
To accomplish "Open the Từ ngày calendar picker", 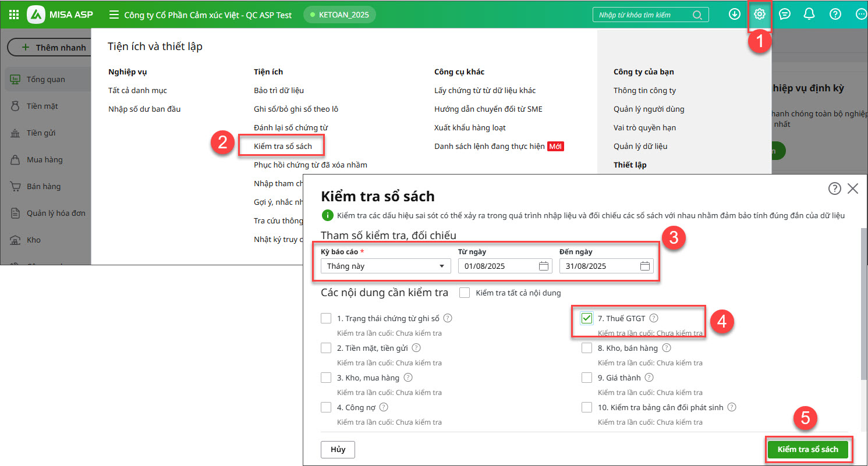I will tap(544, 266).
